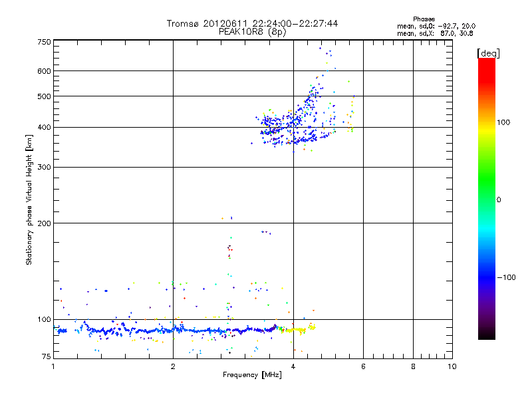The width and height of the screenshot is (532, 399).
Task: Click the y-axis tick label '100' near the bottom
Action: pos(44,320)
